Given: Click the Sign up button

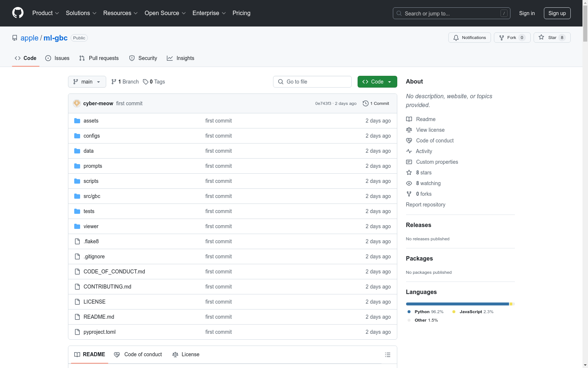Looking at the screenshot, I should click(x=557, y=13).
